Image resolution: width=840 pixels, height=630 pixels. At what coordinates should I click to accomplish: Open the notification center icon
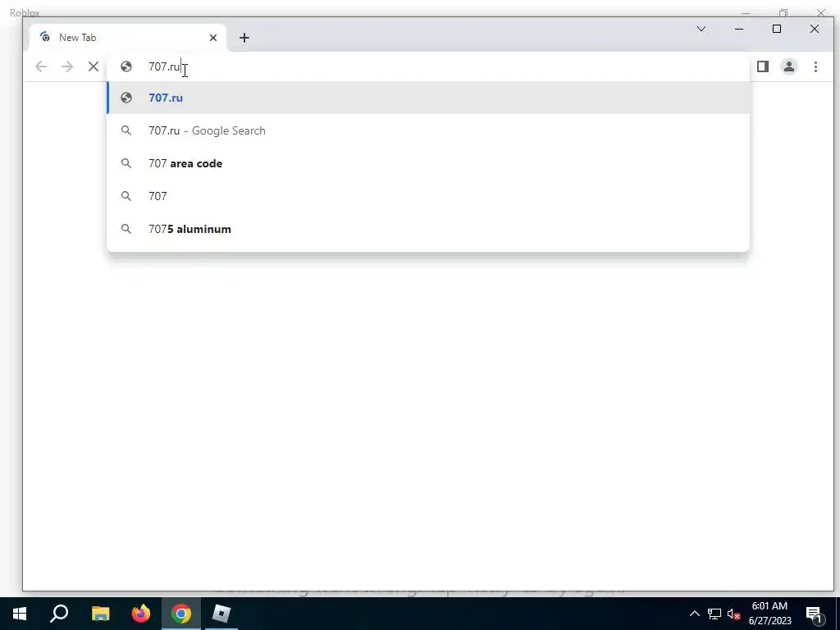[x=814, y=614]
